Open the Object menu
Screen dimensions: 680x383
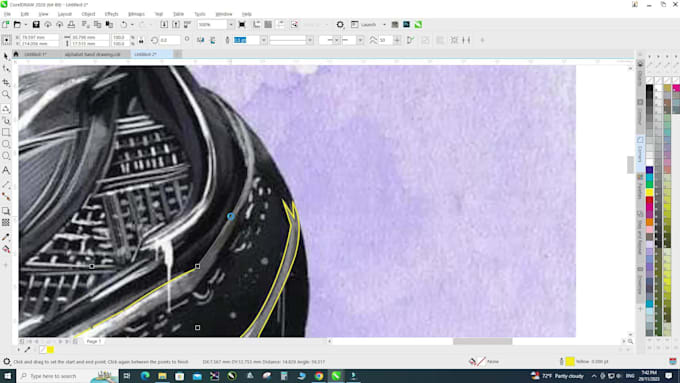[x=88, y=14]
